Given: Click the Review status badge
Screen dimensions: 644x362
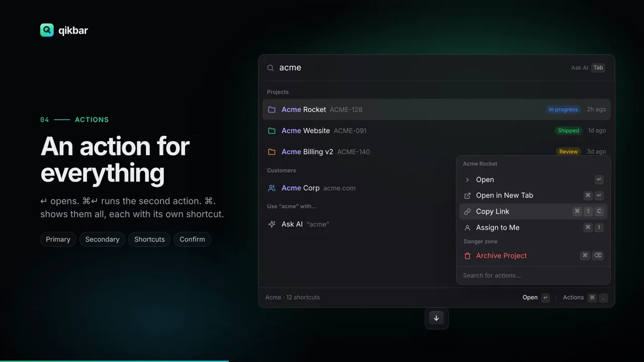Looking at the screenshot, I should 569,152.
